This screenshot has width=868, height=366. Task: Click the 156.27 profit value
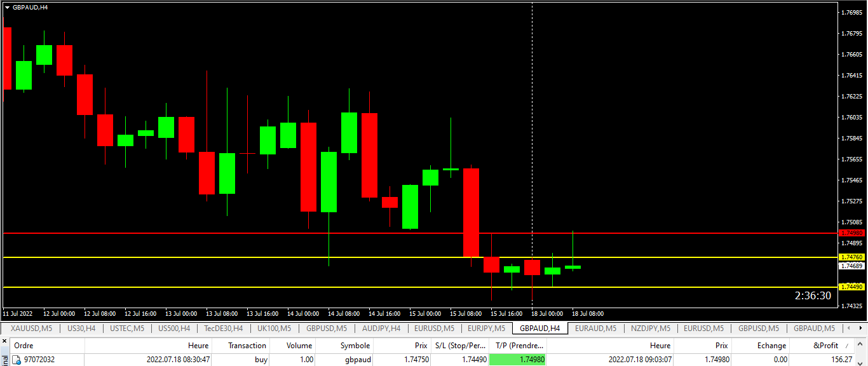(841, 360)
